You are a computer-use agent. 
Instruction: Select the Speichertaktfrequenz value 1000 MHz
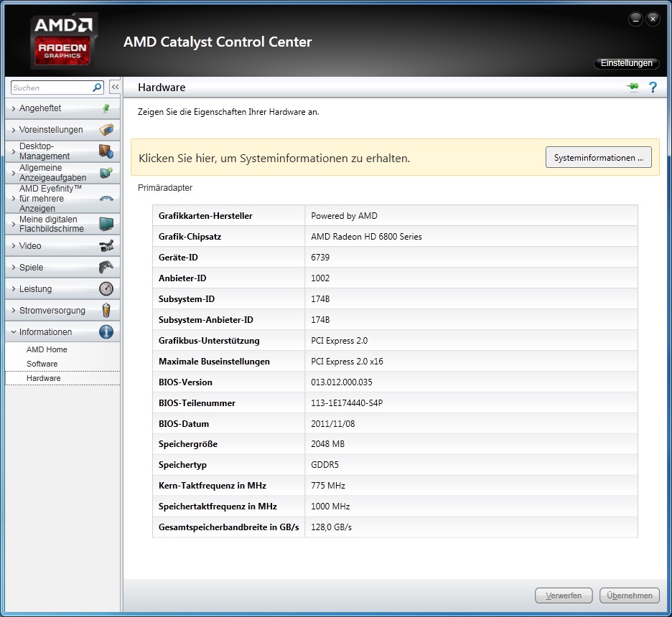330,506
